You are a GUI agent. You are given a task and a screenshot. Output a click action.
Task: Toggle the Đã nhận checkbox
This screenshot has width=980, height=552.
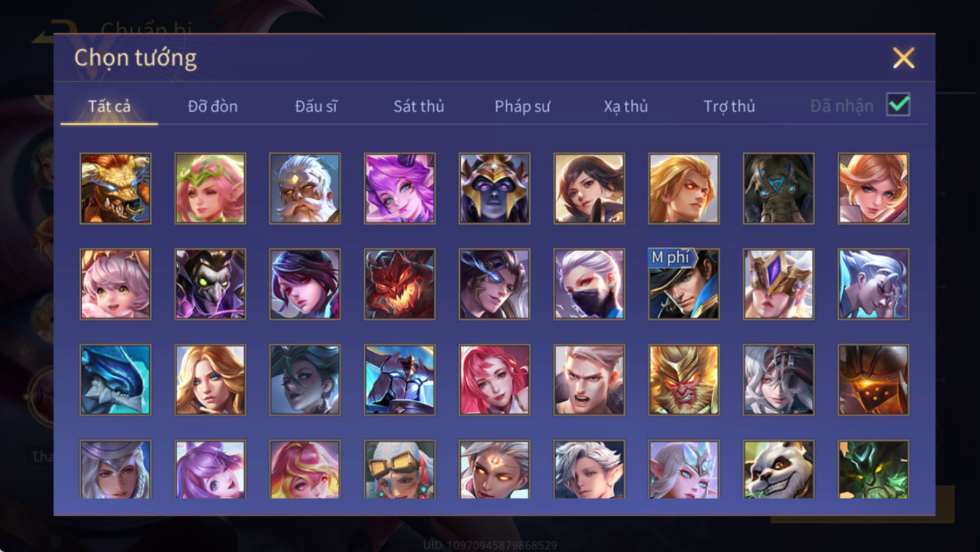click(x=899, y=105)
